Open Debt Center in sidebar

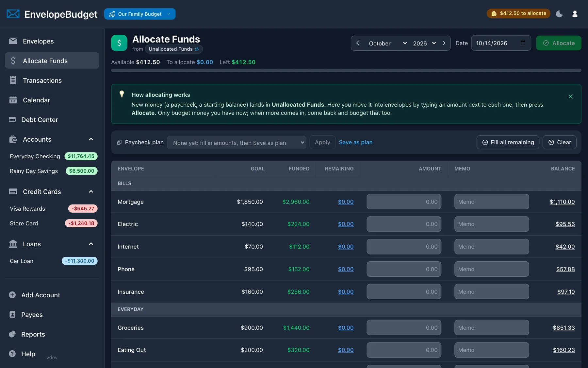pos(52,119)
